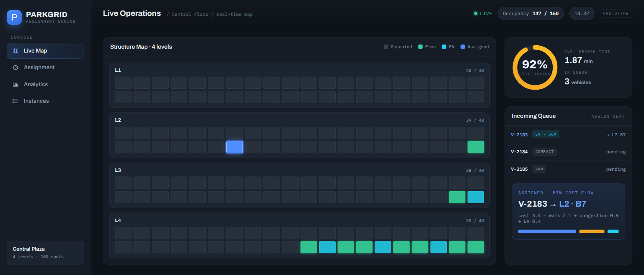
Task: Open the Assignment console item
Action: 45,68
